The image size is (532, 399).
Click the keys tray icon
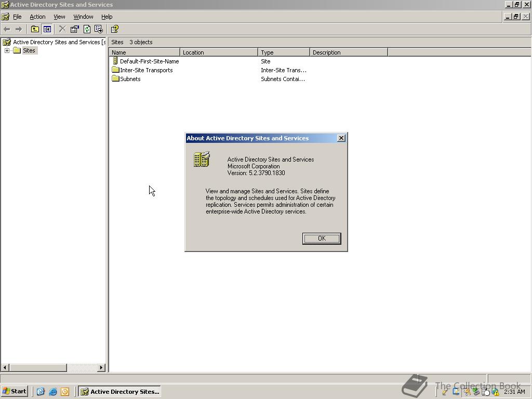point(467,392)
